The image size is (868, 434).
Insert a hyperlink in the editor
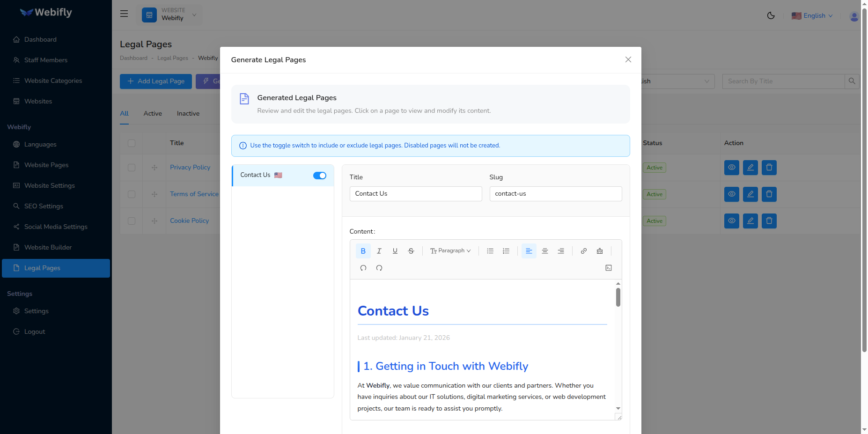583,250
